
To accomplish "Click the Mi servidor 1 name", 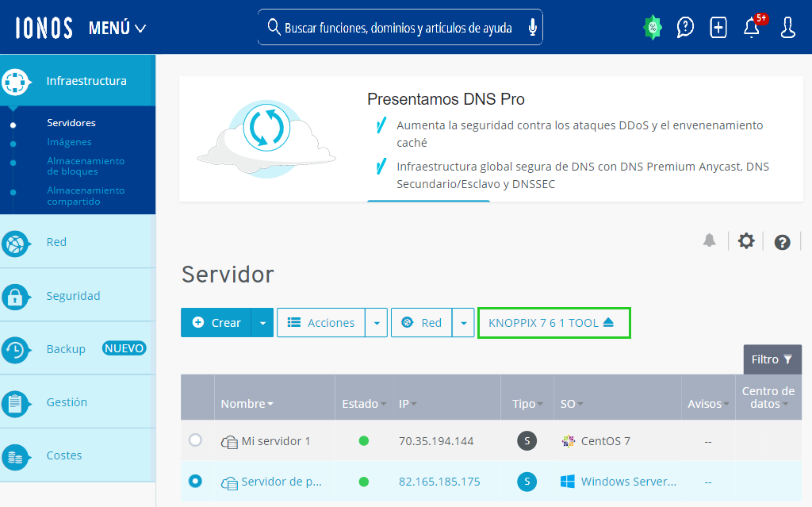I will coord(275,441).
